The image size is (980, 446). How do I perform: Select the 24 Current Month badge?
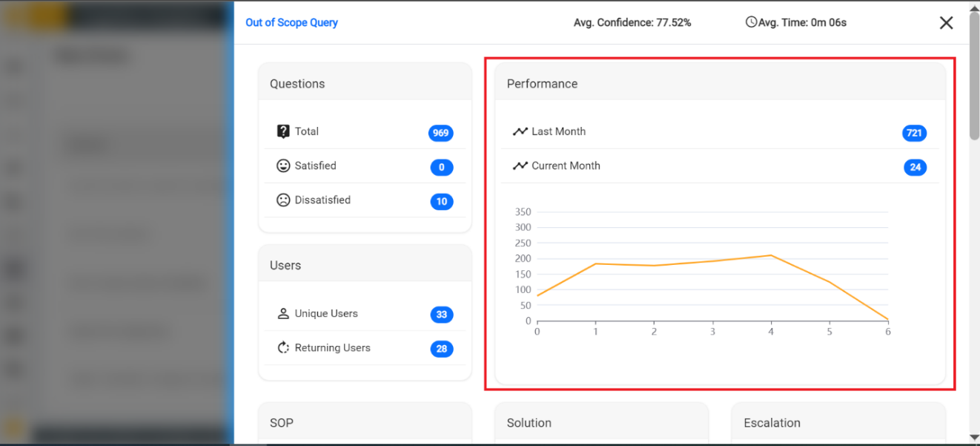click(915, 167)
